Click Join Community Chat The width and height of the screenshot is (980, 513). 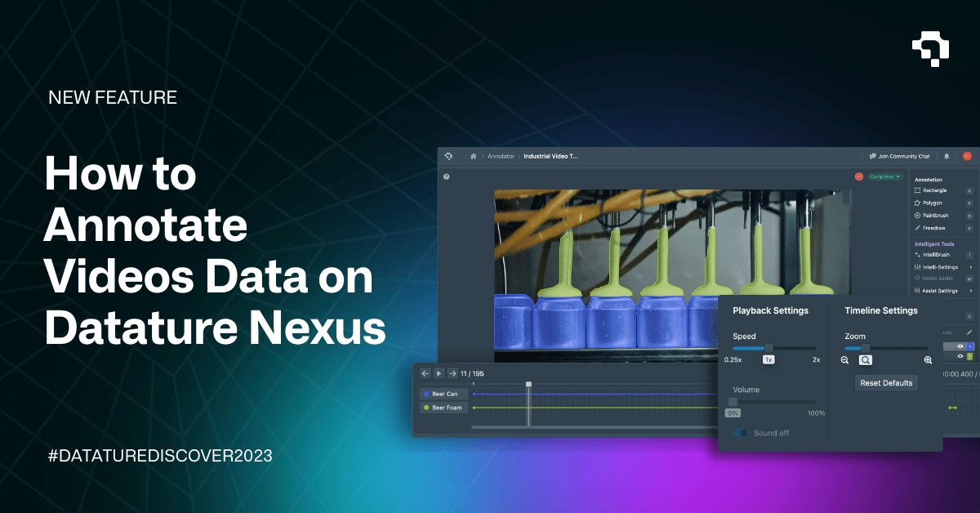pos(898,155)
